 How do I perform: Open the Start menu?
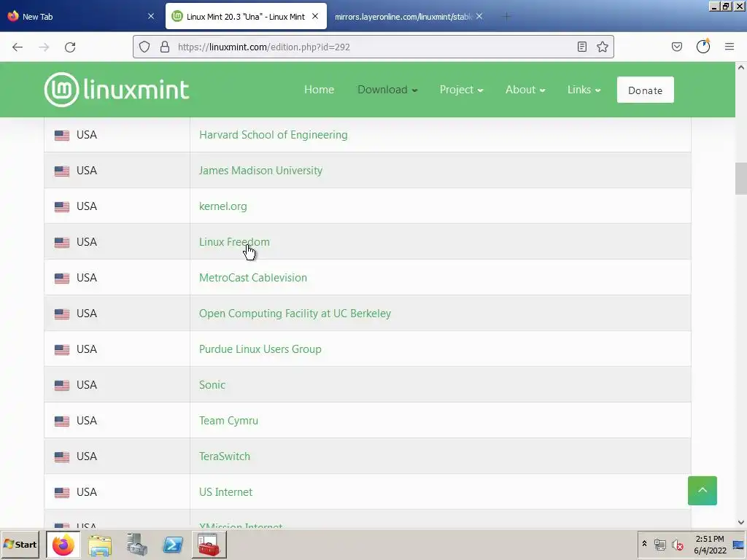(20, 545)
